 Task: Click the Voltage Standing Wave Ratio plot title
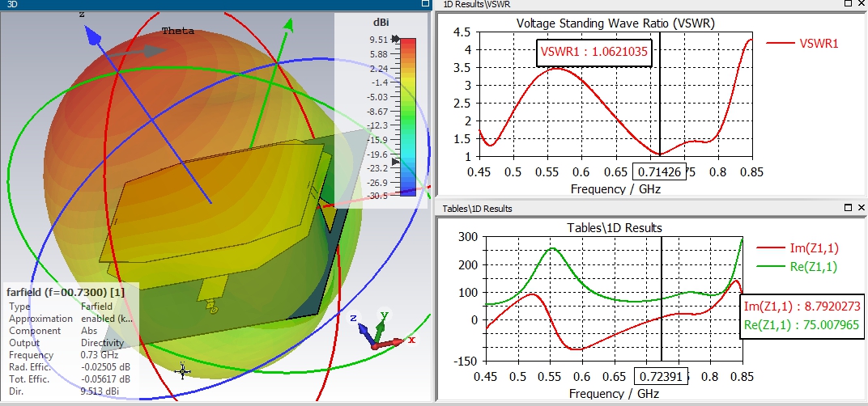pyautogui.click(x=615, y=23)
